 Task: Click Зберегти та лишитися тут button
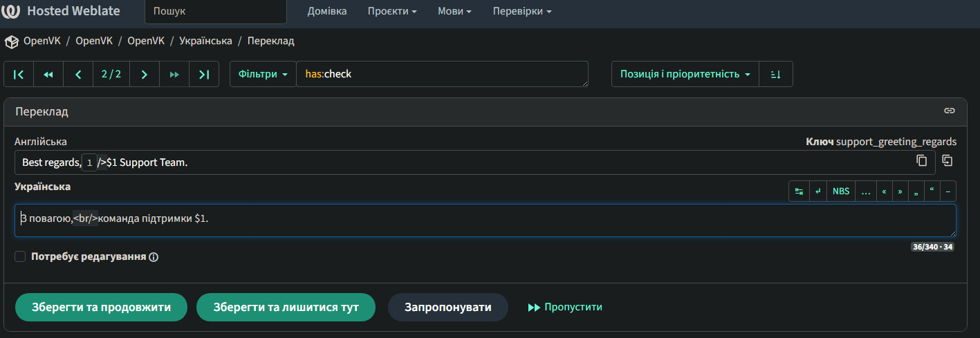click(x=286, y=307)
